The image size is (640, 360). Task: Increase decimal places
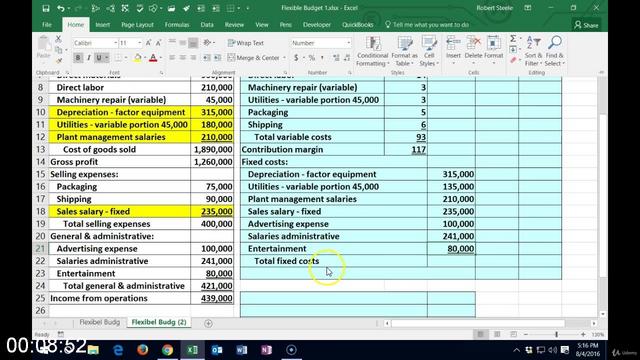336,58
